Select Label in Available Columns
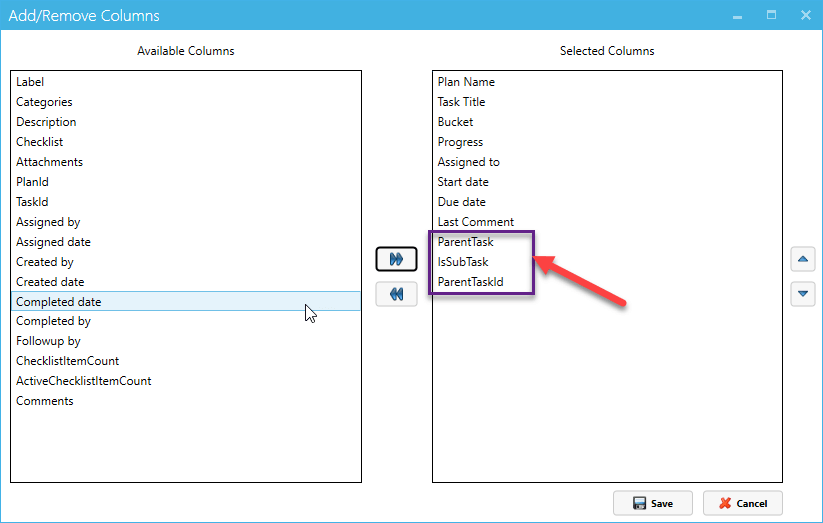 click(x=186, y=82)
